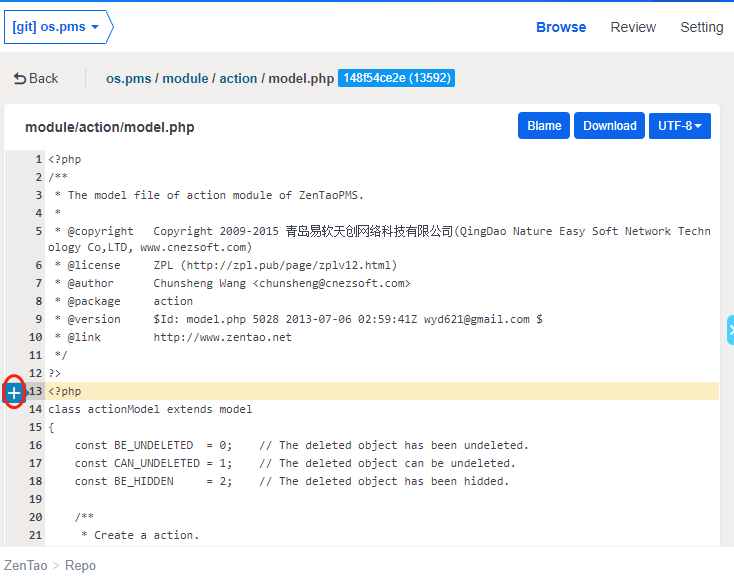Click the highlighted line 13 code row
The width and height of the screenshot is (734, 580).
(x=380, y=391)
